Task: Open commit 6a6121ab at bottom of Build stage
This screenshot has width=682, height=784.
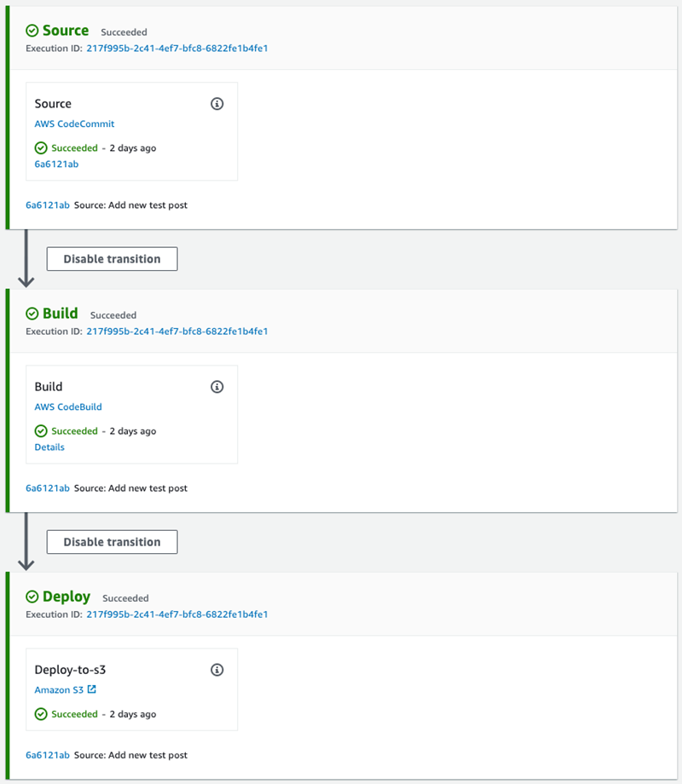Action: point(48,488)
